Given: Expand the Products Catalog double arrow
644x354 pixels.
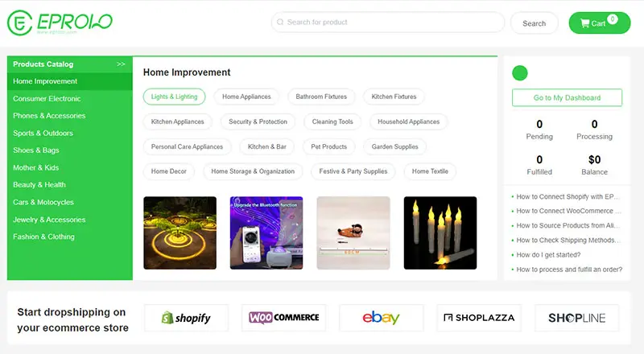Looking at the screenshot, I should point(121,64).
